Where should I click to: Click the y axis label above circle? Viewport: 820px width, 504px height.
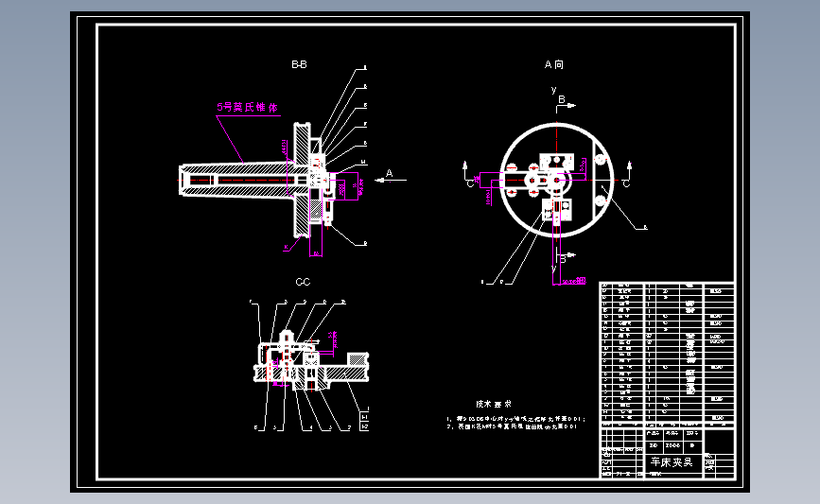pos(554,90)
